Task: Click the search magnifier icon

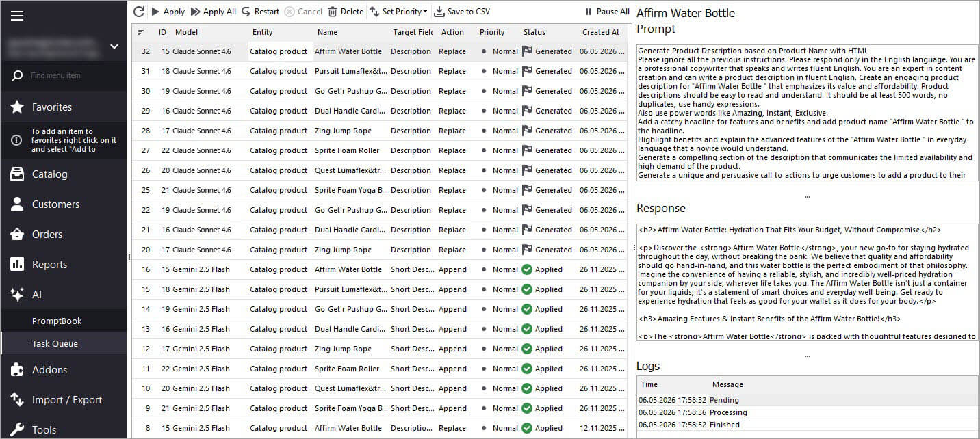Action: (17, 76)
